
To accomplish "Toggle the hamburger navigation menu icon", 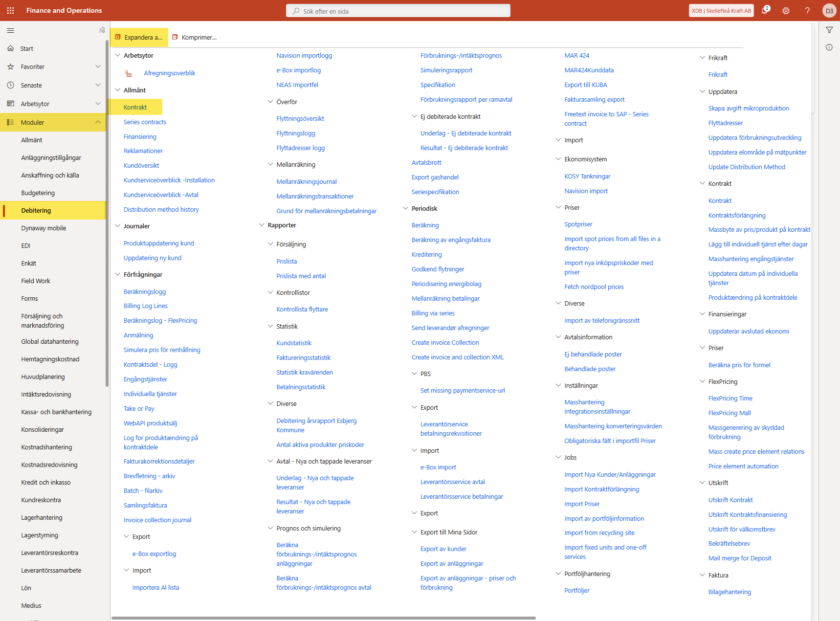I will coord(10,30).
